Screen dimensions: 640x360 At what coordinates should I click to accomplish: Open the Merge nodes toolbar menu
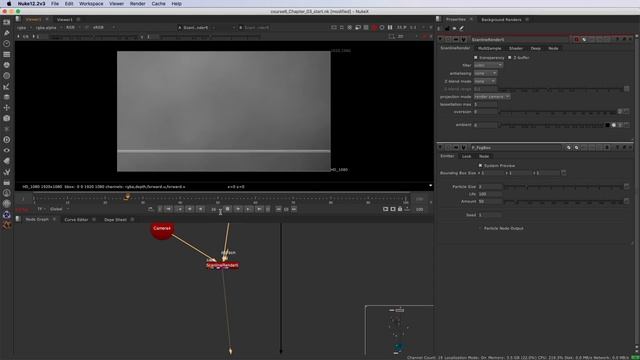pos(7,97)
